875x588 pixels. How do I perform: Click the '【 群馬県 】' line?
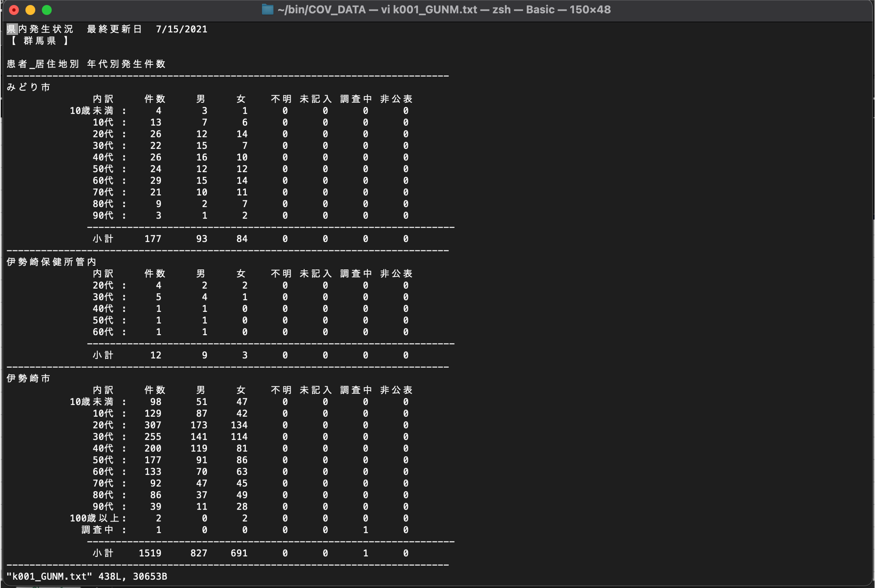39,41
